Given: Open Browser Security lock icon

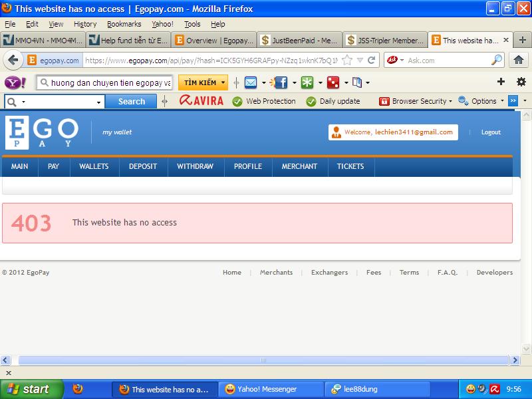Looking at the screenshot, I should (x=384, y=101).
